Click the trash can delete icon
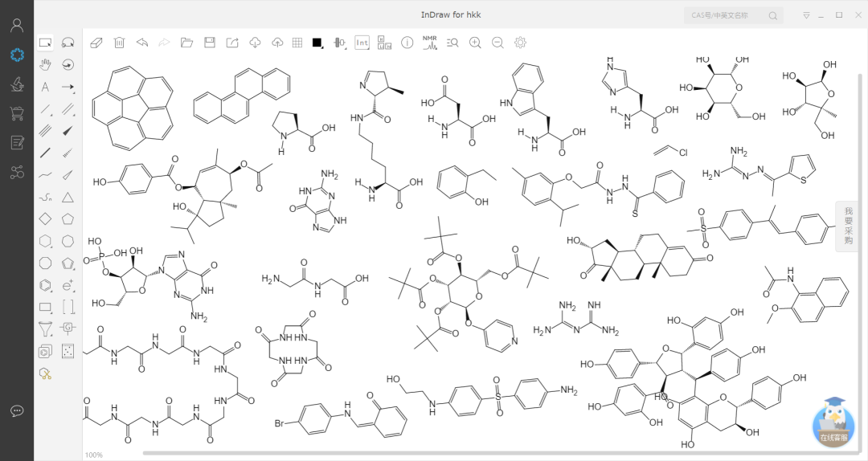This screenshot has width=868, height=461. [x=119, y=43]
